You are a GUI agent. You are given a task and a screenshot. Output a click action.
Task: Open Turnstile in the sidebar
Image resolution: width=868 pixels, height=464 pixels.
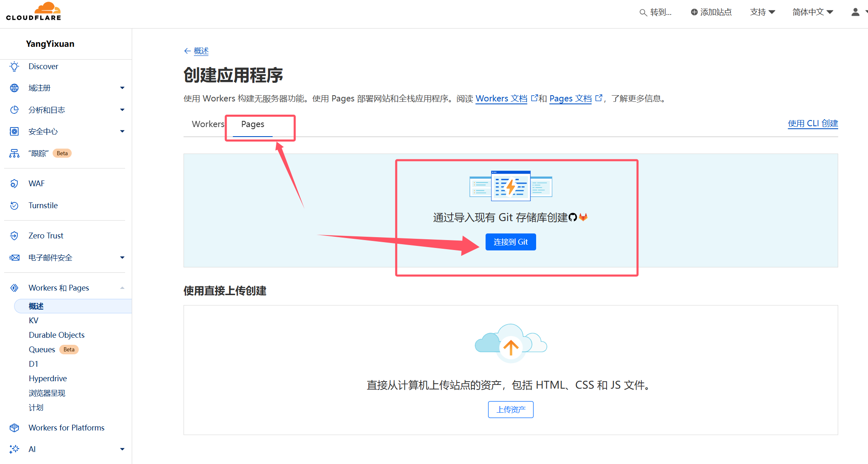coord(43,205)
